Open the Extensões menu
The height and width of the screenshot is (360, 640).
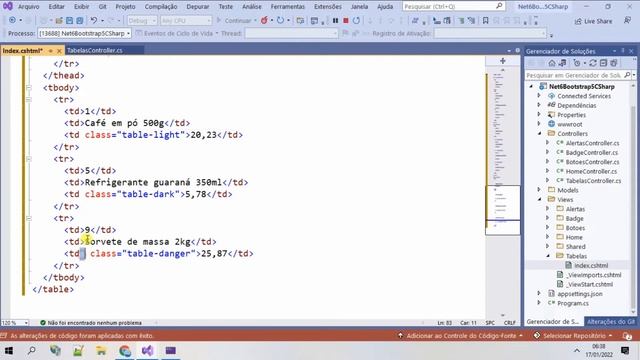(328, 7)
